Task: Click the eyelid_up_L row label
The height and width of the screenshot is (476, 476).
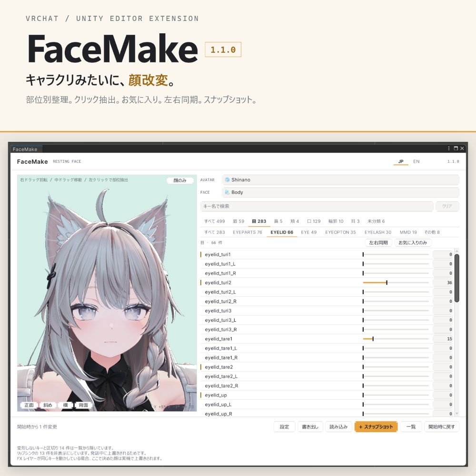Action: pyautogui.click(x=218, y=404)
